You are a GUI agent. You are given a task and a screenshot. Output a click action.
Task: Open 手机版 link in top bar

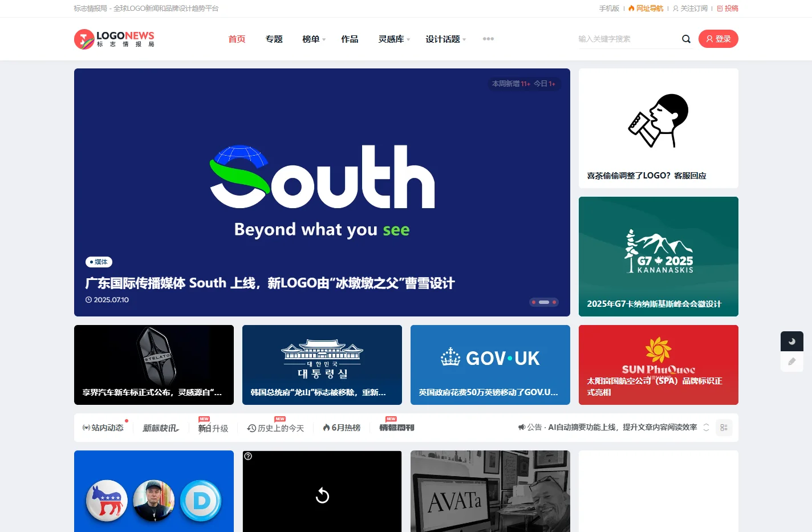pyautogui.click(x=609, y=9)
